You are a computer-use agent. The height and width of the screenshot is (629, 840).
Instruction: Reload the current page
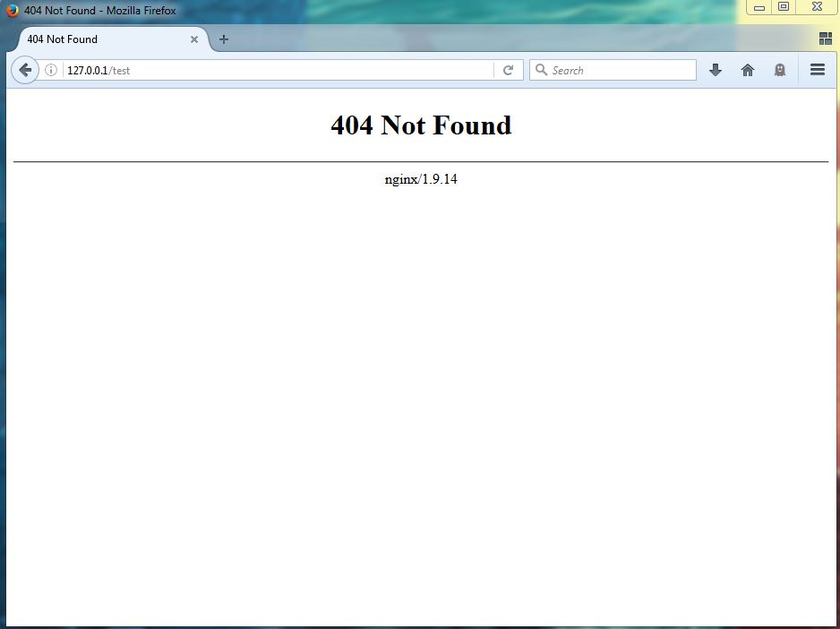point(508,69)
